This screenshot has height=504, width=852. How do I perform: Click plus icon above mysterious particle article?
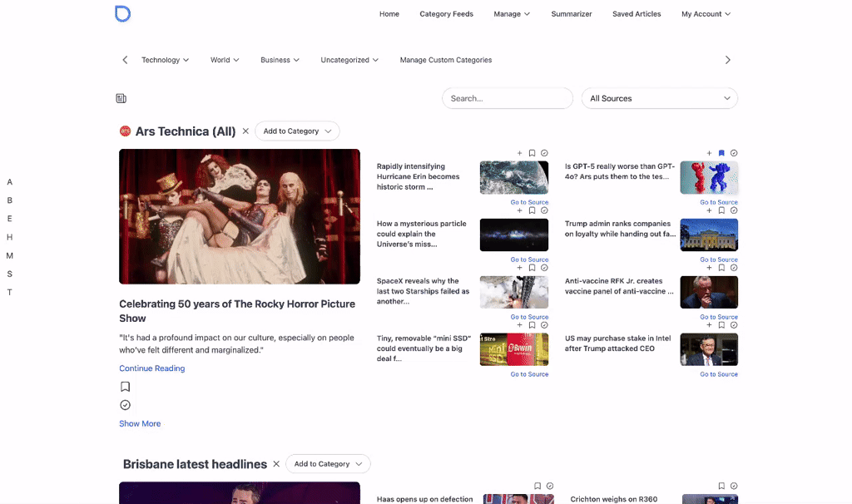[x=519, y=210]
